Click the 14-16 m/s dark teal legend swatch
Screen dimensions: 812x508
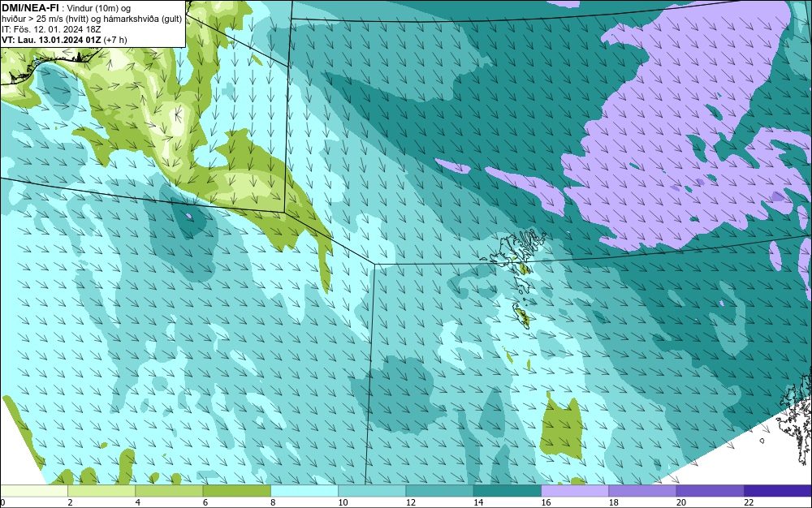pos(508,490)
